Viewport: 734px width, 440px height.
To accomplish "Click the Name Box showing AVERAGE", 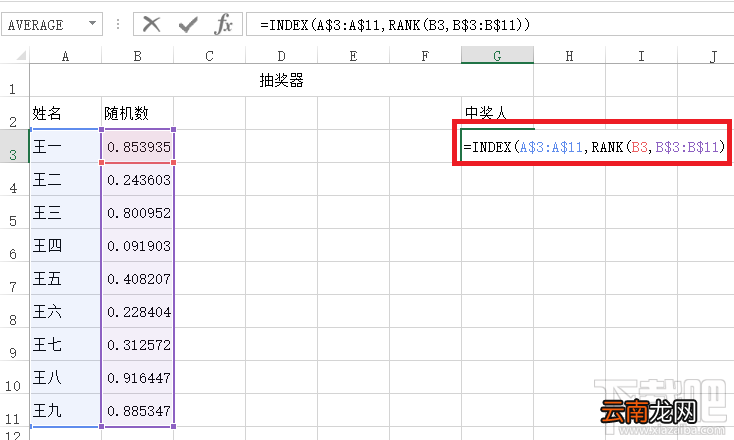I will [x=51, y=24].
